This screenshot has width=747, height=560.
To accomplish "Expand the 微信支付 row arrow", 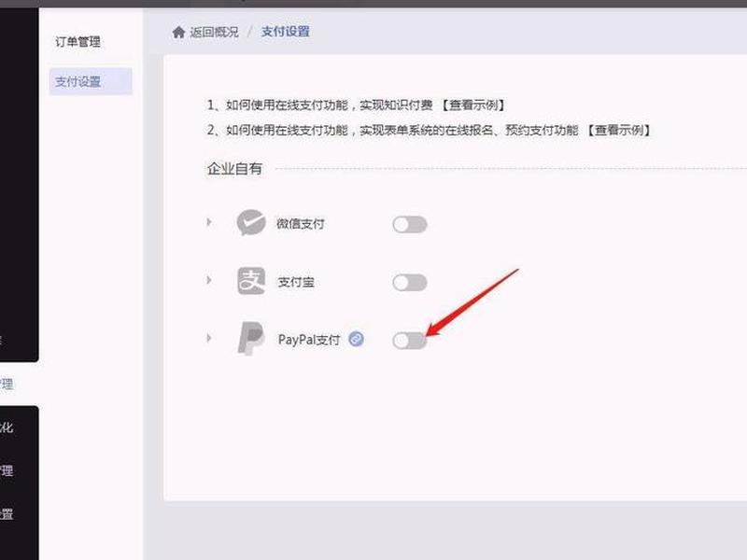I will [x=208, y=222].
